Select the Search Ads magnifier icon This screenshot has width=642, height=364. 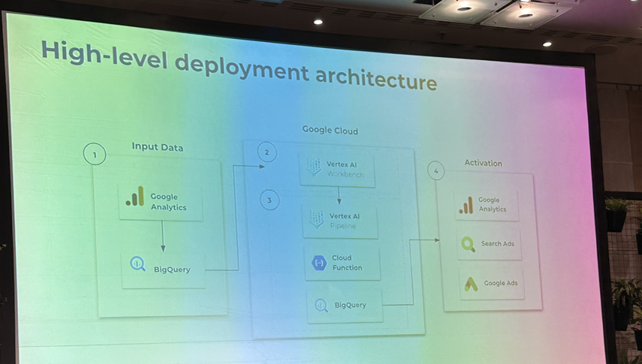[468, 245]
